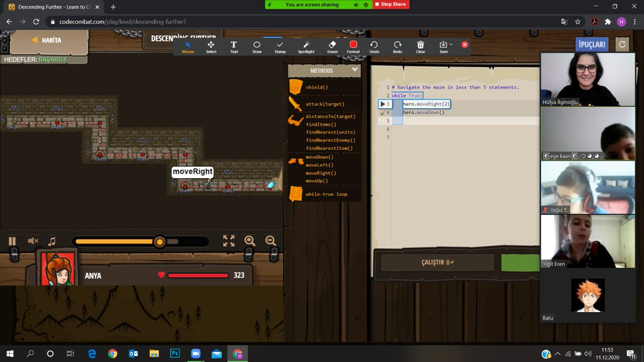Select the Mouse annotation tool
Screen dimensions: 644x362
point(188,47)
